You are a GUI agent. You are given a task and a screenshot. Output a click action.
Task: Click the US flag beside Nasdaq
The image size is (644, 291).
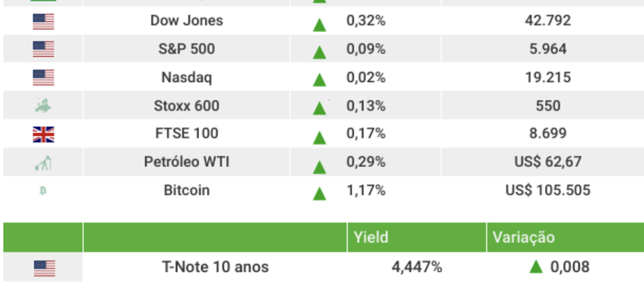click(x=43, y=78)
